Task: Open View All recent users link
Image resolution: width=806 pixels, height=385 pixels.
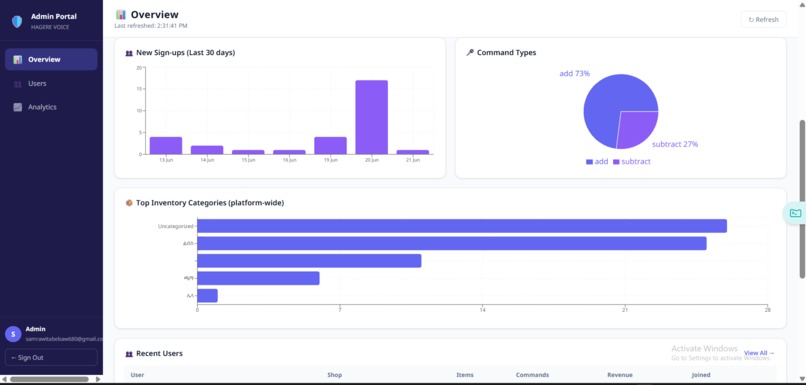Action: click(759, 353)
